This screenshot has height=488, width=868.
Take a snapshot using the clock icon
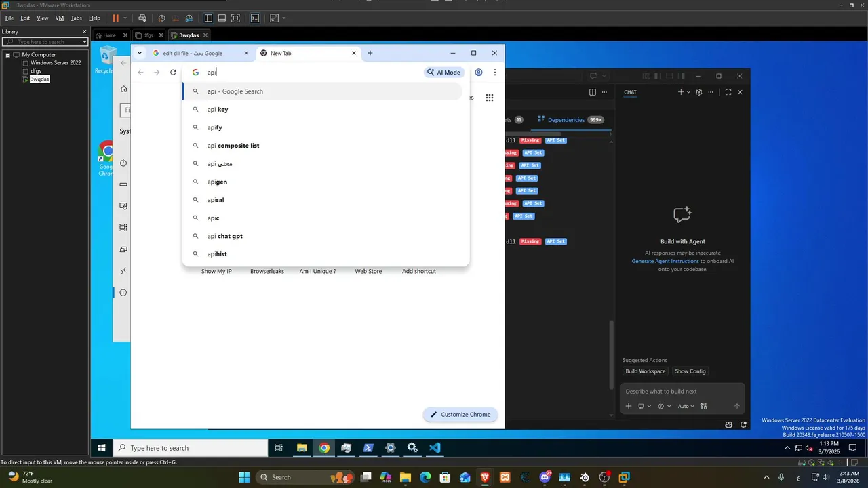coord(161,18)
